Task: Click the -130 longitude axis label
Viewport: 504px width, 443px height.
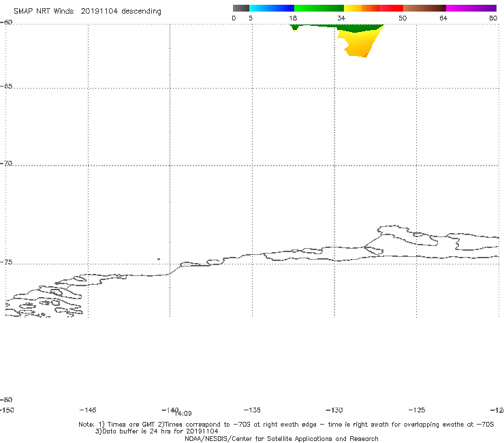Action: (x=334, y=410)
